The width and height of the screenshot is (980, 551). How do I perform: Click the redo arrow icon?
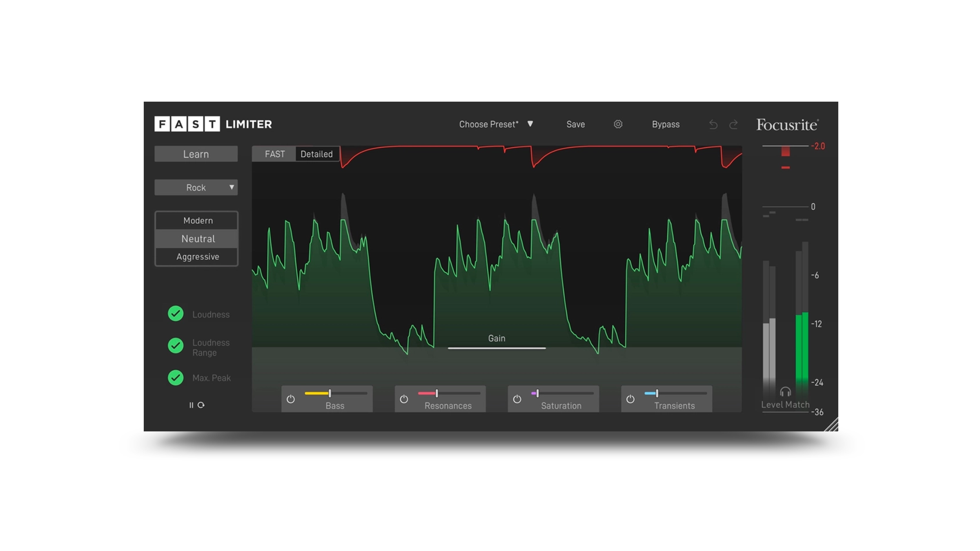(x=733, y=124)
